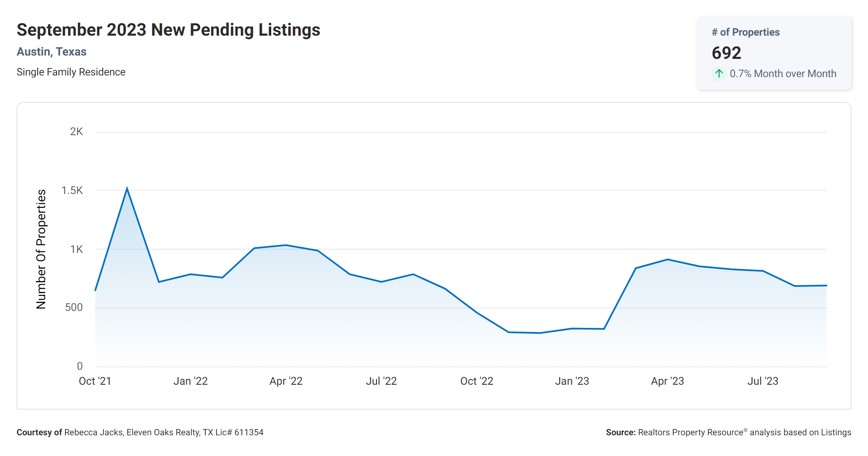Click the 'Source: Realtors Property Resource' attribution
The image size is (868, 456).
tap(728, 432)
